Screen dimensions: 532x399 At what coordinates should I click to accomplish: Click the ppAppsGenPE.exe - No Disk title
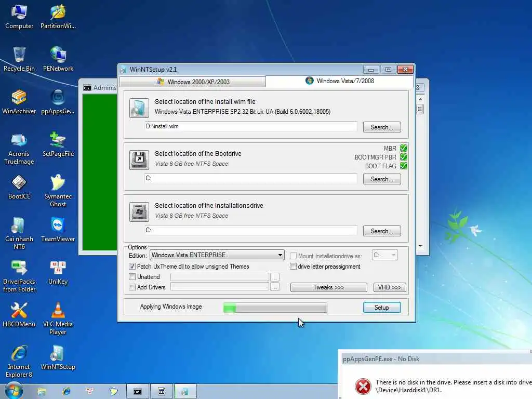(381, 358)
